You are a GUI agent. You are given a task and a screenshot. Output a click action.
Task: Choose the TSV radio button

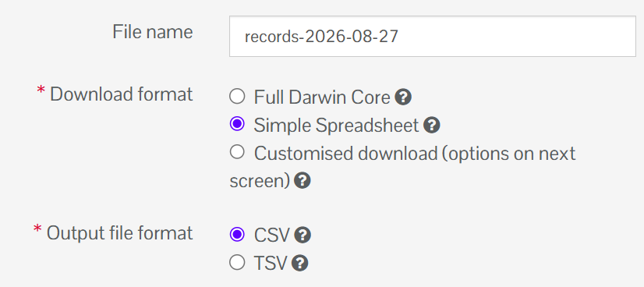click(x=237, y=262)
